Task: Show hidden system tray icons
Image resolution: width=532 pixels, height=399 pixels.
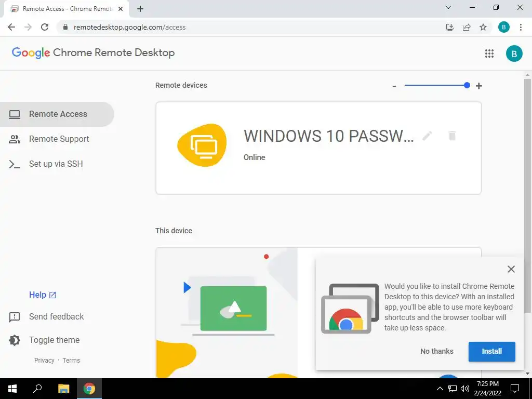Action: pos(440,389)
